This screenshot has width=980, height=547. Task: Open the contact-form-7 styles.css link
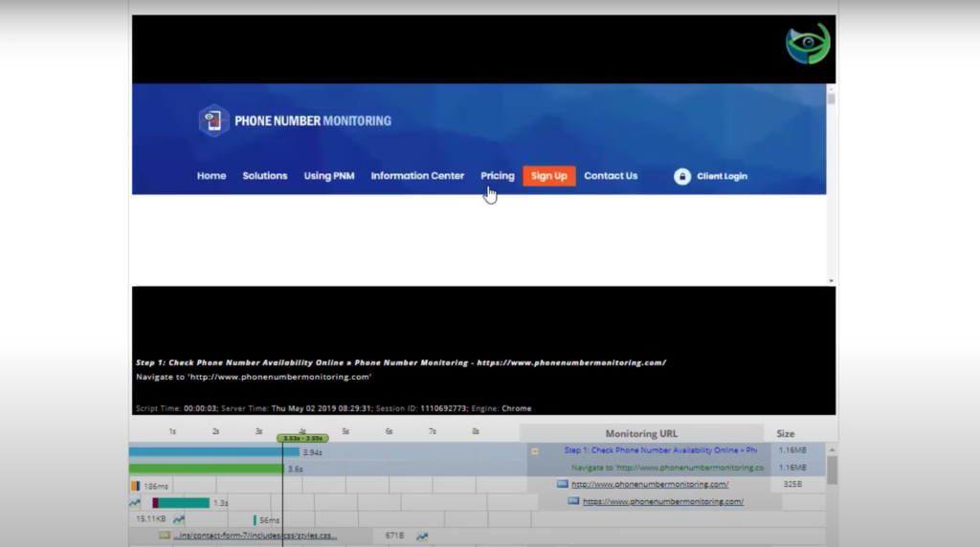tap(255, 536)
